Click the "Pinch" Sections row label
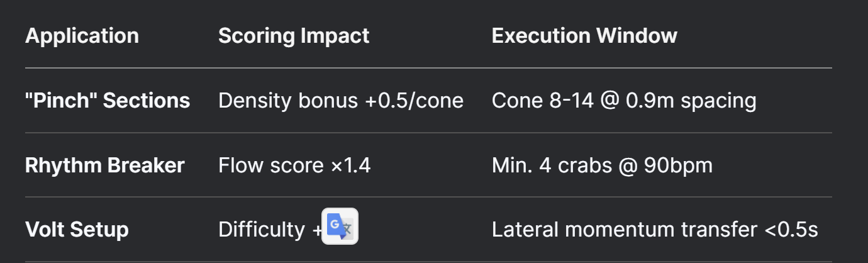This screenshot has width=868, height=263. [108, 100]
